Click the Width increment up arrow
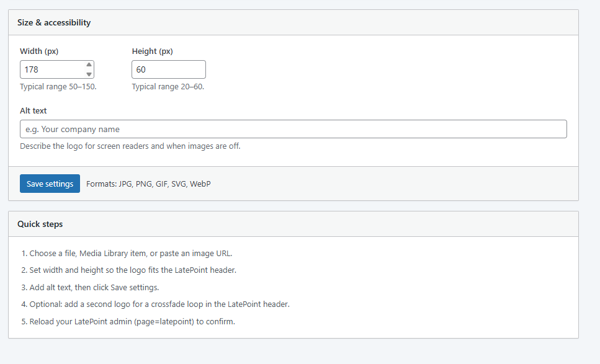 point(89,64)
